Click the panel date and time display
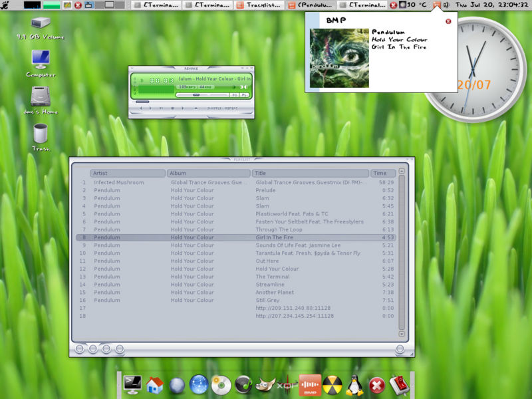This screenshot has width=532, height=399. (x=491, y=5)
